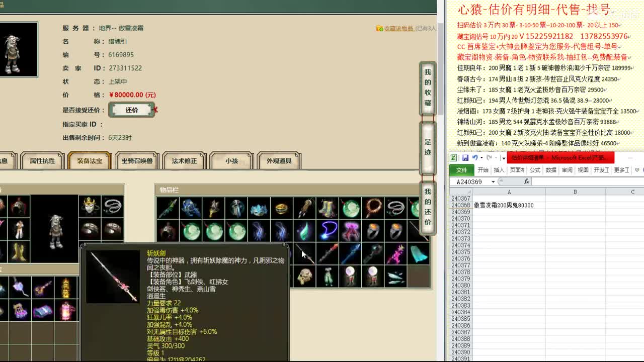Click the Name Box showing A240369

pyautogui.click(x=470, y=182)
